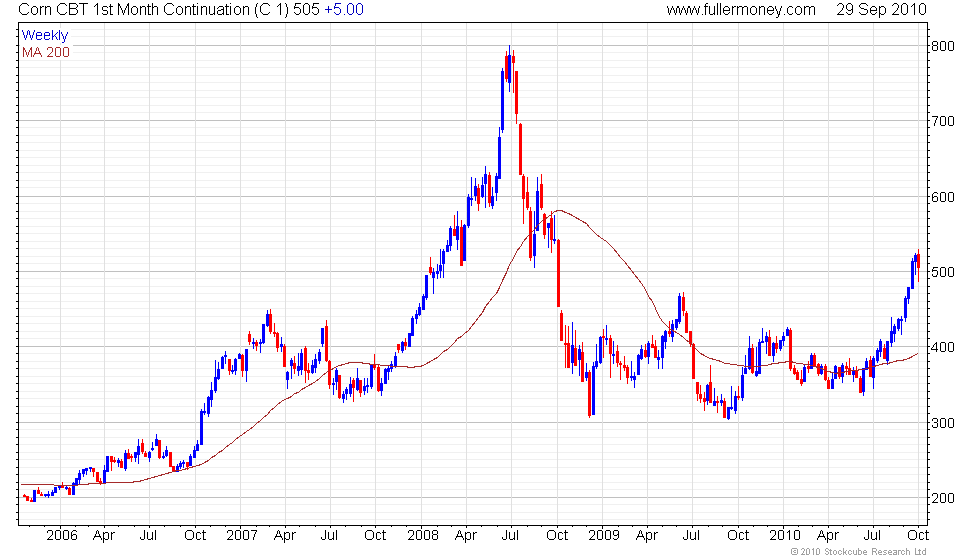The width and height of the screenshot is (980, 560).
Task: Select the 2006 year marker on axis
Action: point(62,536)
